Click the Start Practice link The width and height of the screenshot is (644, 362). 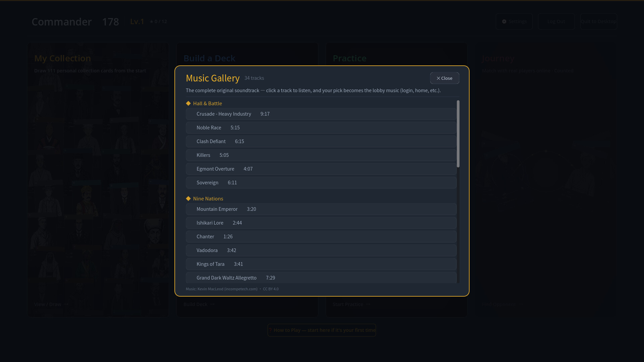[x=351, y=304]
